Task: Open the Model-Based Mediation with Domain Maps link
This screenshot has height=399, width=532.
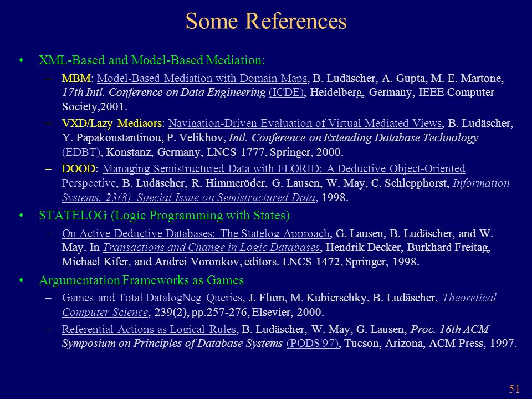Action: point(202,78)
